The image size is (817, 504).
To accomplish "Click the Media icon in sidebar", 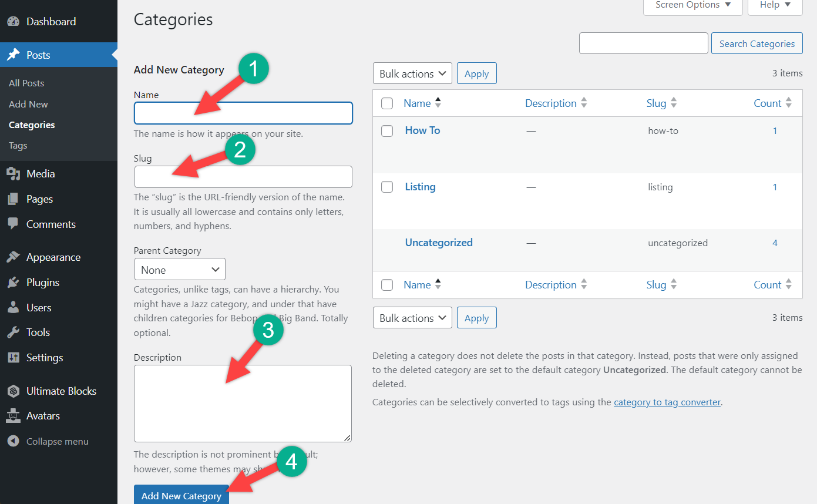I will 13,174.
